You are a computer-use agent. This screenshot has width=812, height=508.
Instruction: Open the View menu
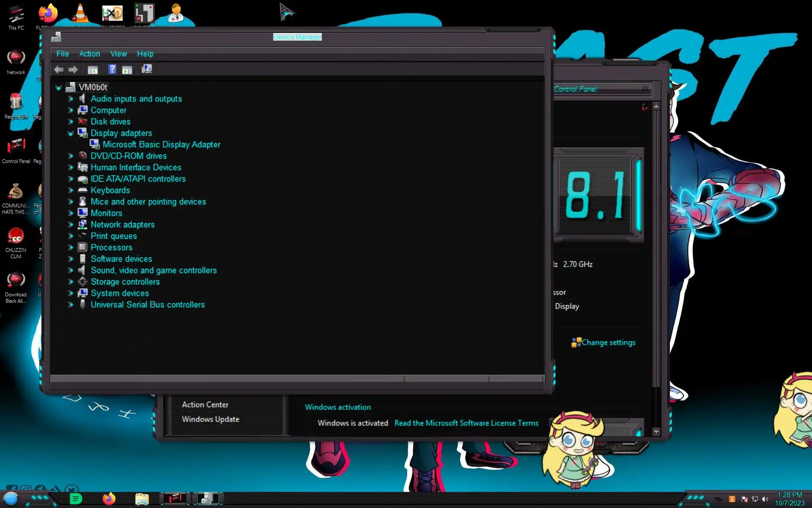pyautogui.click(x=118, y=54)
